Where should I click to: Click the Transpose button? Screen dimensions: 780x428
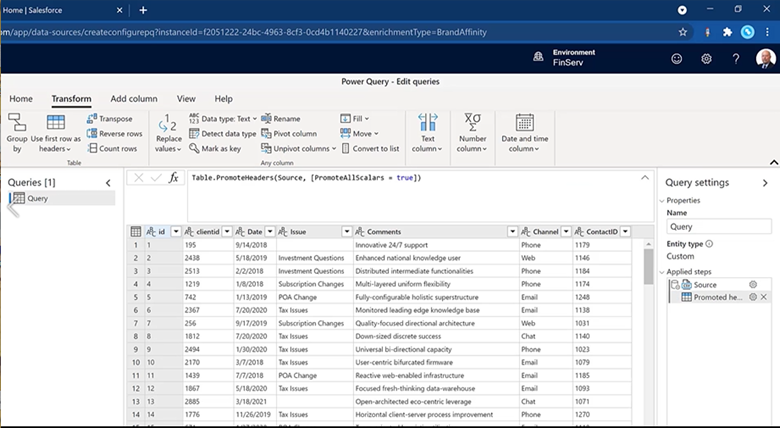tap(109, 118)
